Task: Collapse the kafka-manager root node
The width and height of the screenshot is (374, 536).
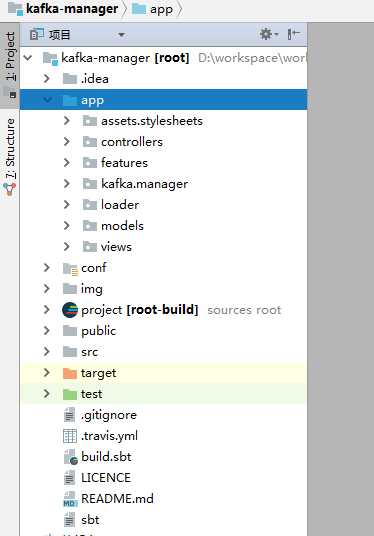Action: 28,57
